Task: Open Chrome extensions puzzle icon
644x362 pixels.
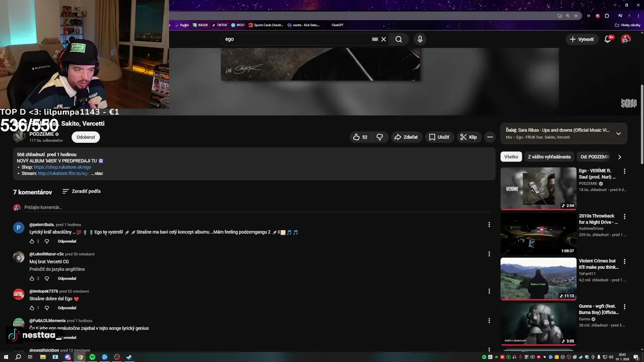Action: (607, 16)
